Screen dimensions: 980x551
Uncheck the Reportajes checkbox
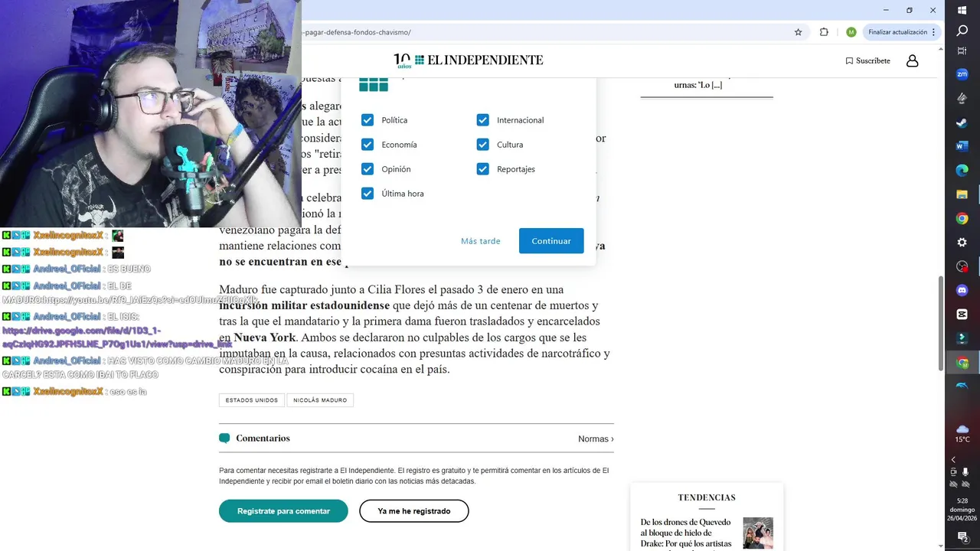(x=482, y=169)
